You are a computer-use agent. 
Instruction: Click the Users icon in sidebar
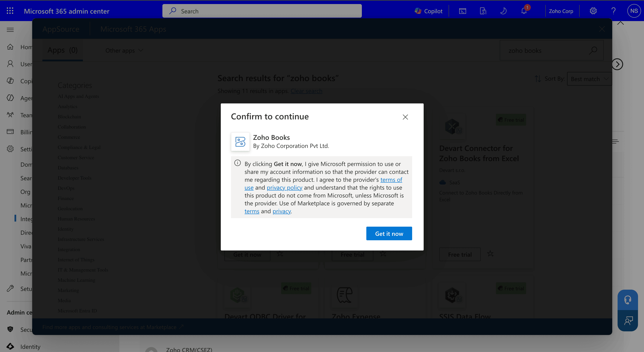tap(10, 64)
